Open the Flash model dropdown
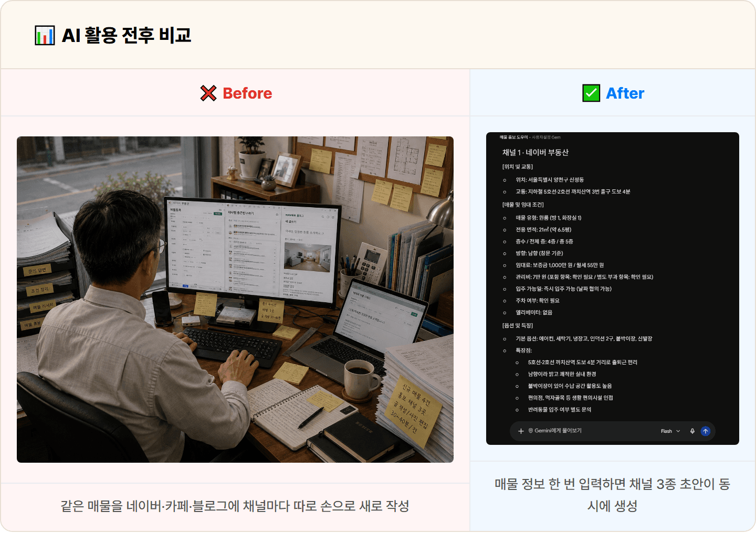The height and width of the screenshot is (533, 756). pyautogui.click(x=670, y=431)
